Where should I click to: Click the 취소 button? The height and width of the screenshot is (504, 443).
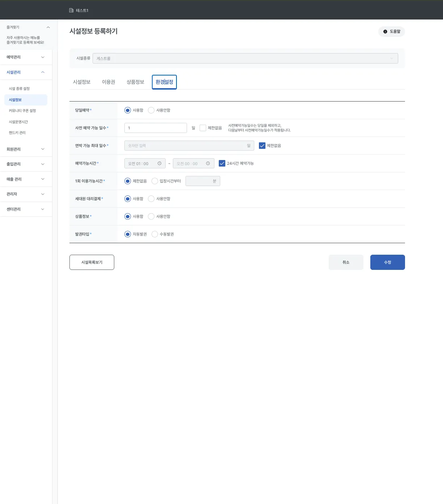[x=346, y=262]
